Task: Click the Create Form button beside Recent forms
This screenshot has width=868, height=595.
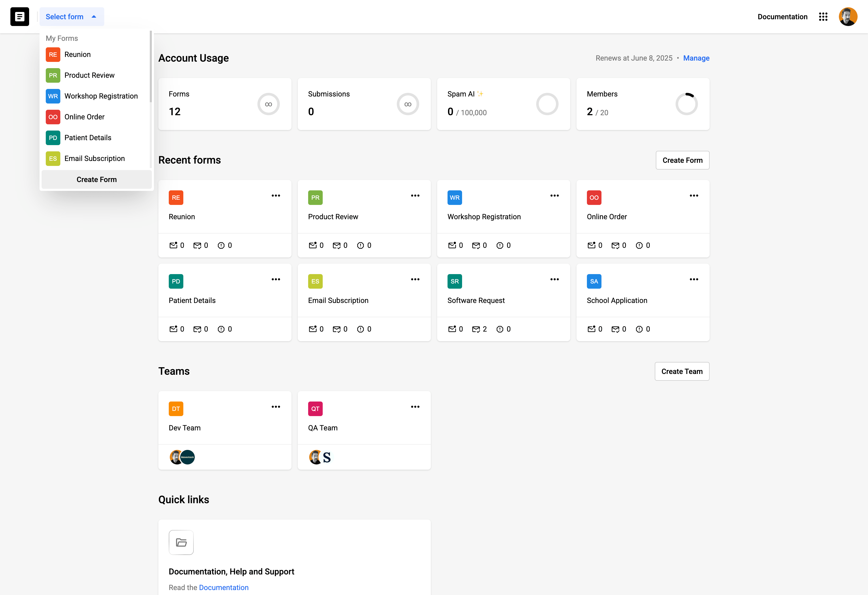Action: 682,160
